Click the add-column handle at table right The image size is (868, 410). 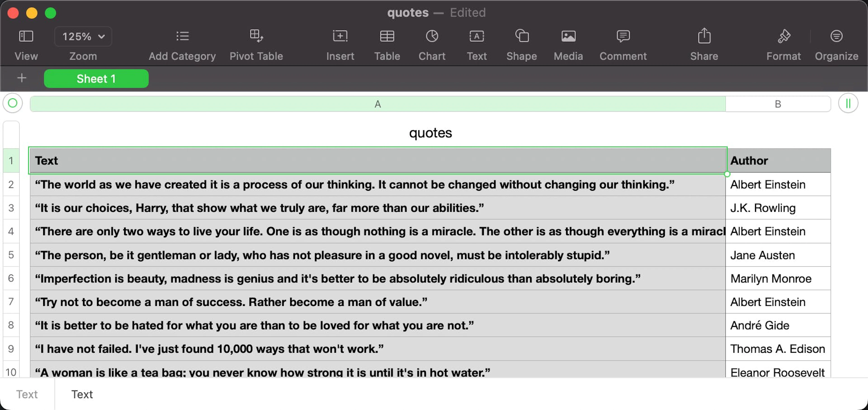coord(848,103)
